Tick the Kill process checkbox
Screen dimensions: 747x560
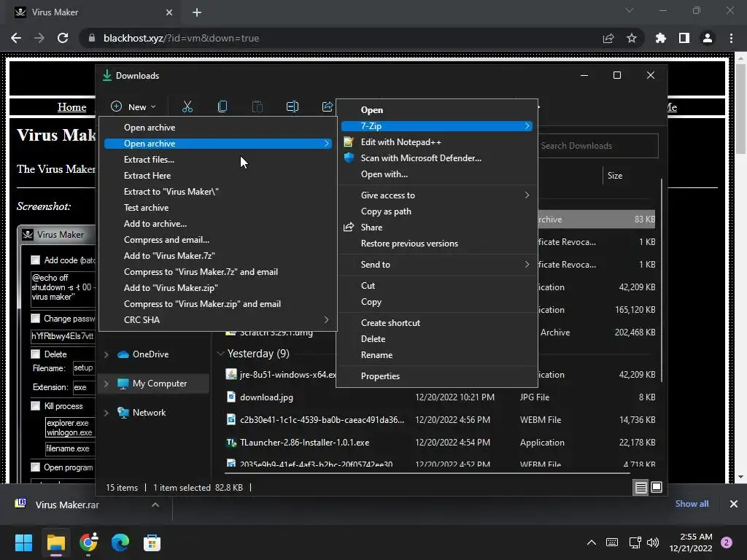pyautogui.click(x=35, y=405)
